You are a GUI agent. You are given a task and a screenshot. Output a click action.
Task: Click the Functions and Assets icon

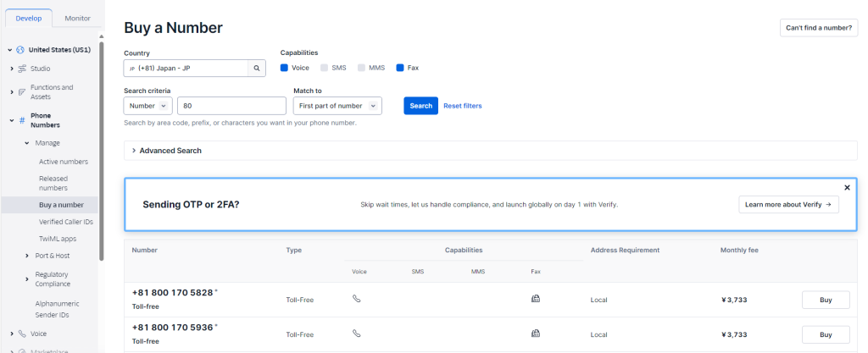[22, 91]
